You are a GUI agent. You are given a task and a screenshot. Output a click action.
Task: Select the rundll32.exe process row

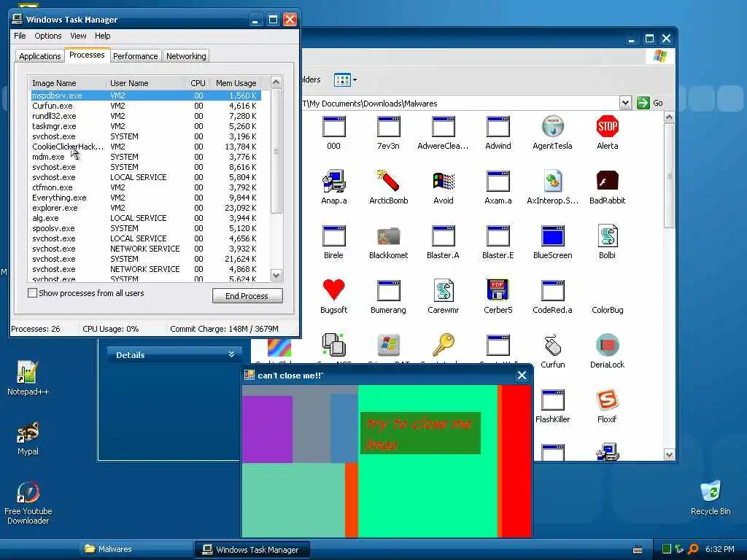pos(145,116)
